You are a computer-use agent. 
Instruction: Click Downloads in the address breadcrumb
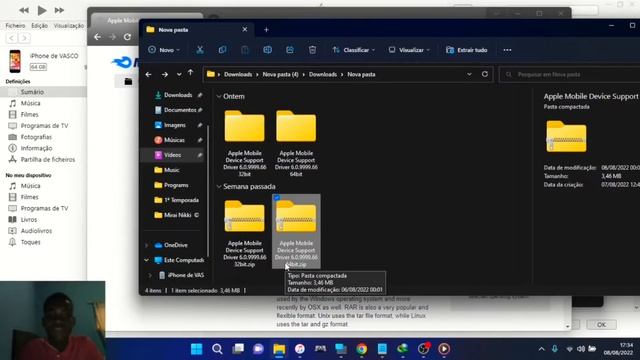pos(238,74)
